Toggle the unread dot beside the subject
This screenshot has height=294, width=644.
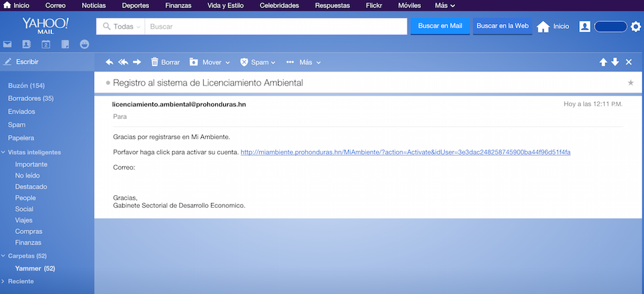108,83
